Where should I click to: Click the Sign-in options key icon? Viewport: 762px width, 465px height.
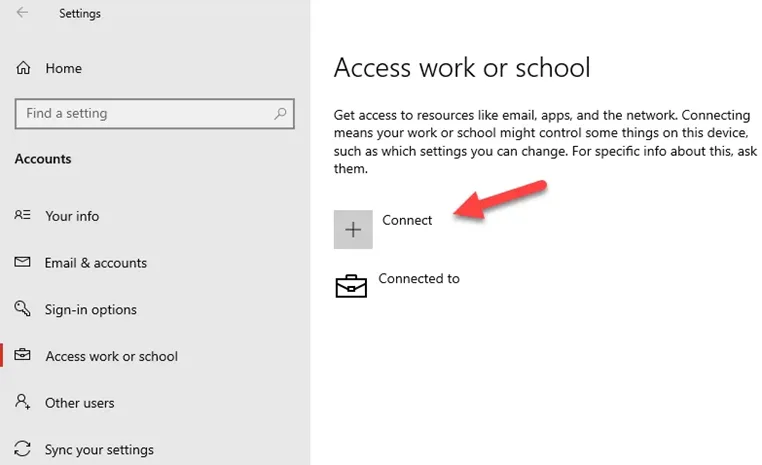22,308
